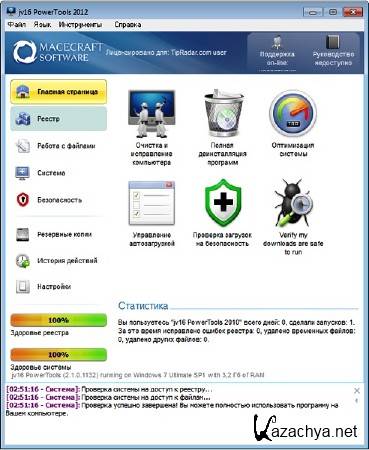Close the jv16 PowerTools window
Image resolution: width=369 pixels, height=450 pixels.
tap(353, 12)
